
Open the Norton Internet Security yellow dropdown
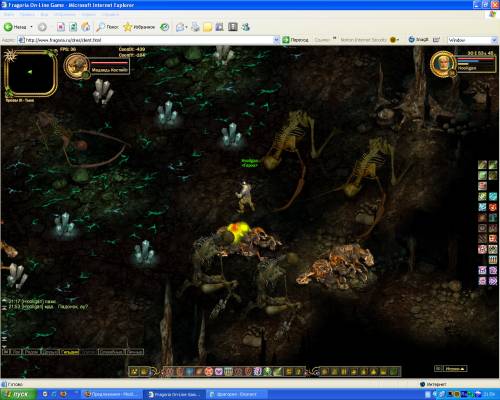(394, 40)
